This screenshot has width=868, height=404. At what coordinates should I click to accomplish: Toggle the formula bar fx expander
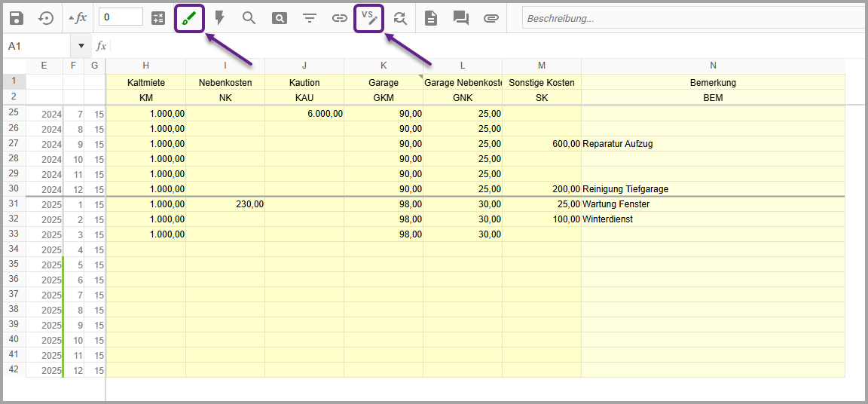[x=77, y=18]
